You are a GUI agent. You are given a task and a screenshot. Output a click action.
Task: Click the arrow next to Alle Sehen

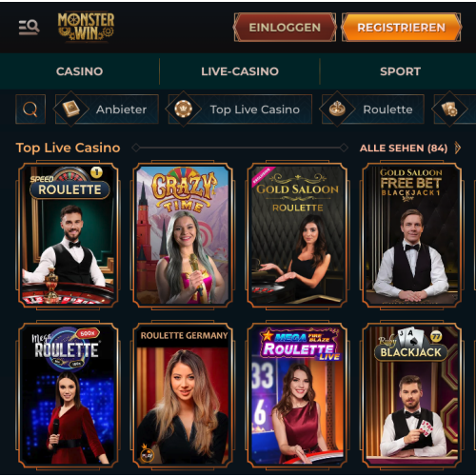tap(457, 148)
